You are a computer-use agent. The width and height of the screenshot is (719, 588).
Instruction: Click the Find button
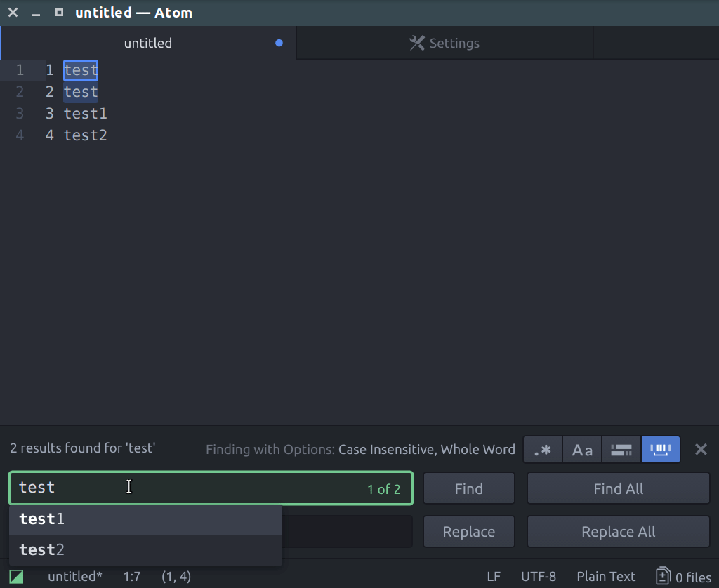[x=468, y=488]
